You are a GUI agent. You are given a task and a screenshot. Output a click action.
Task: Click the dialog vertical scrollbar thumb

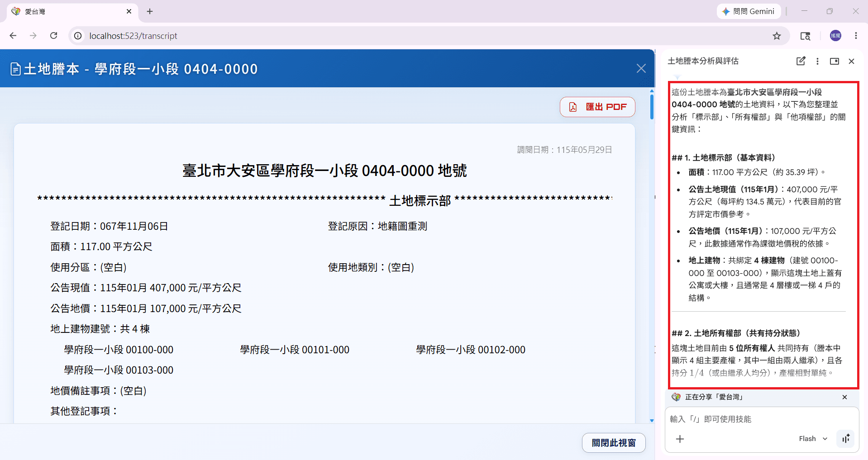click(652, 107)
